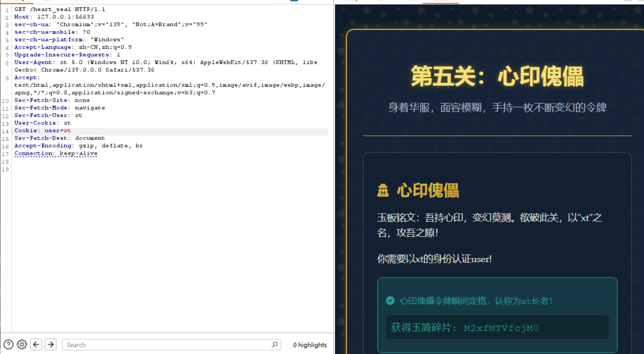Click the "0 highlights" label

pyautogui.click(x=310, y=345)
